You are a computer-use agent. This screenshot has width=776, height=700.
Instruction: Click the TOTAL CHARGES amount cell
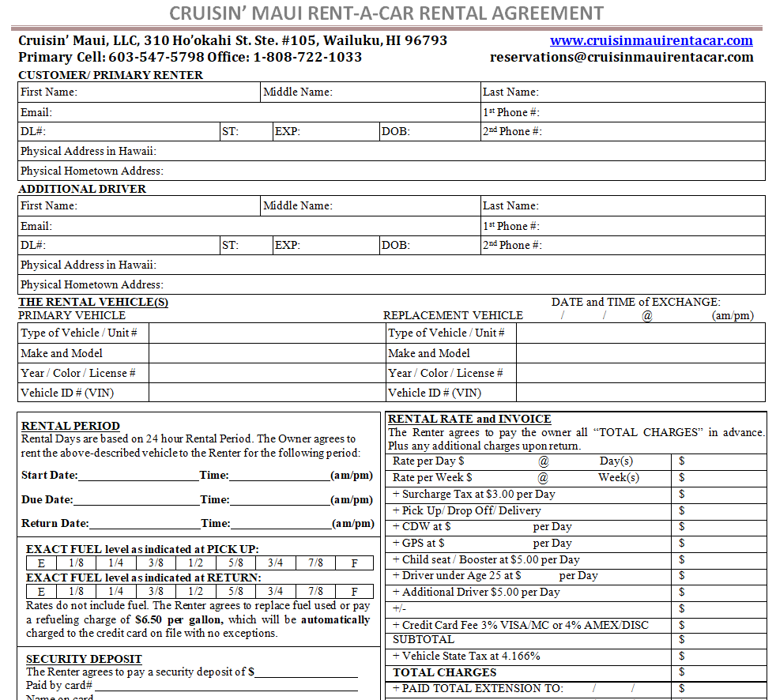click(x=721, y=672)
